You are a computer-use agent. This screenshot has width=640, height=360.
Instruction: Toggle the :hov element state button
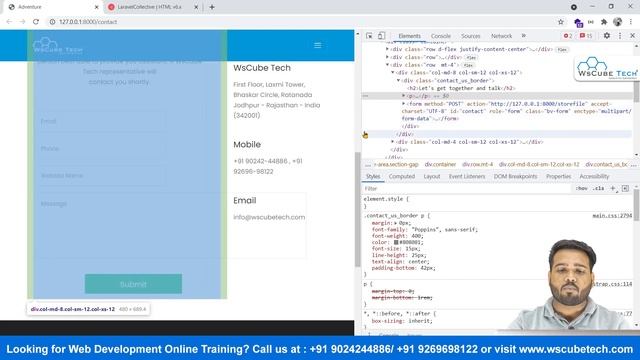tap(581, 189)
